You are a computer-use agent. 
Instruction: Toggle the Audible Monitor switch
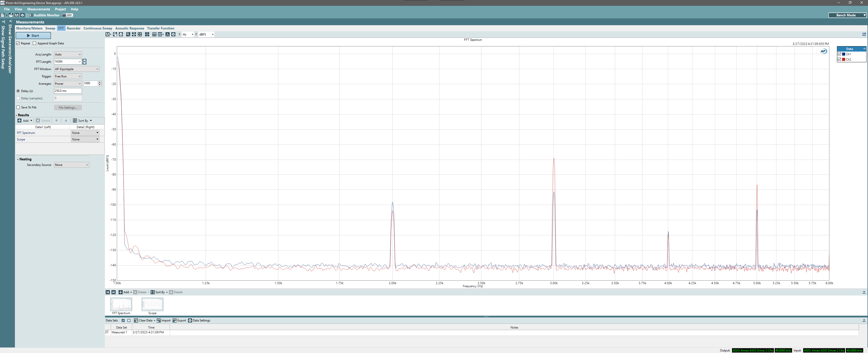click(x=67, y=15)
